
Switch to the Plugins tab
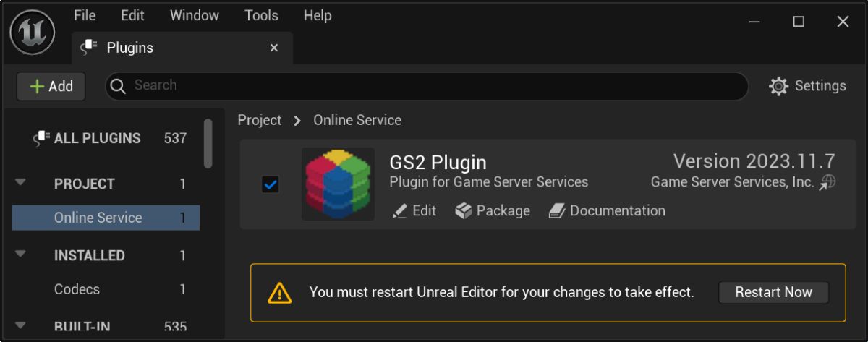[x=182, y=48]
